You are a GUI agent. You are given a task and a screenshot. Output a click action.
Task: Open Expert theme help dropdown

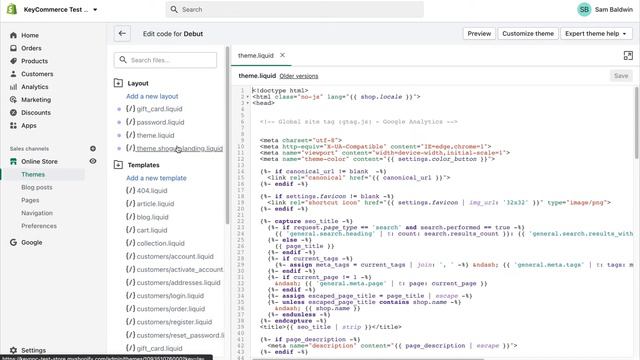[596, 34]
